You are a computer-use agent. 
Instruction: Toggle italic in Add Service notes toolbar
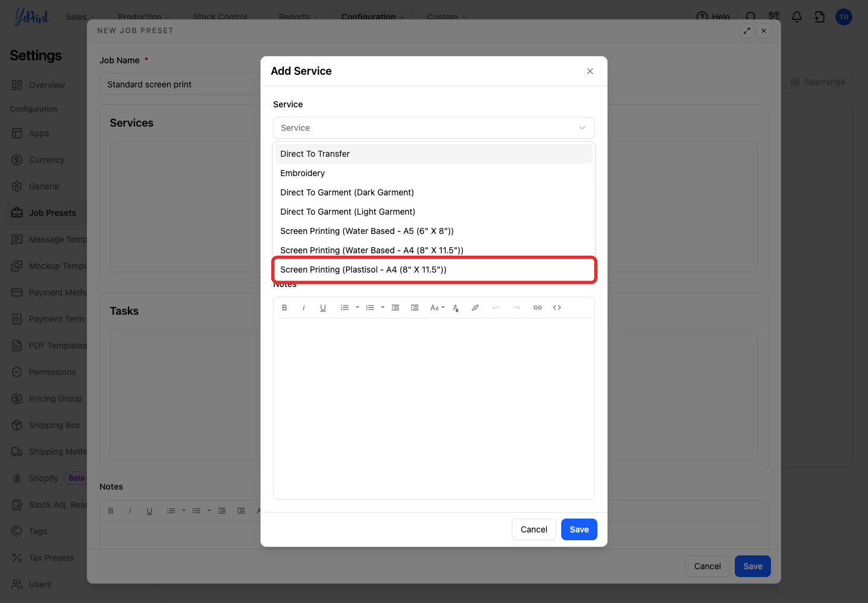(x=304, y=308)
